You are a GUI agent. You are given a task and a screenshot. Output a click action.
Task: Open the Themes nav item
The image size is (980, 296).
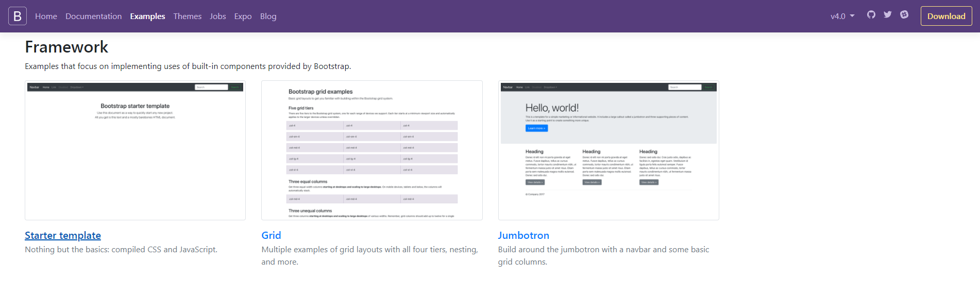point(187,16)
